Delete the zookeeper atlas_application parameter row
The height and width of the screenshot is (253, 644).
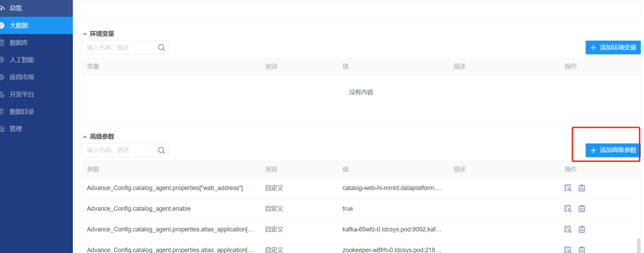click(x=581, y=250)
